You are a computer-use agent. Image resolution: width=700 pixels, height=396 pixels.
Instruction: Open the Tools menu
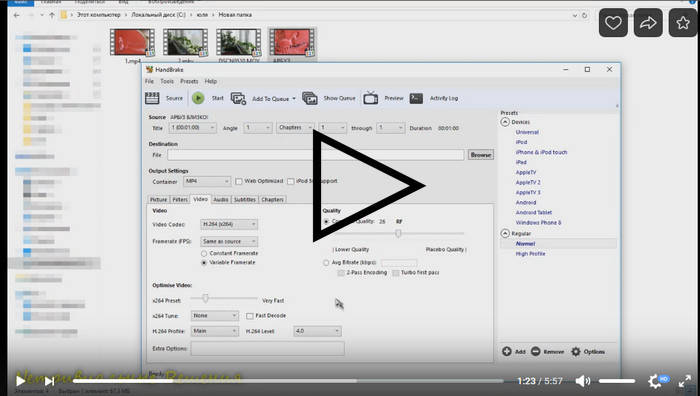click(167, 81)
